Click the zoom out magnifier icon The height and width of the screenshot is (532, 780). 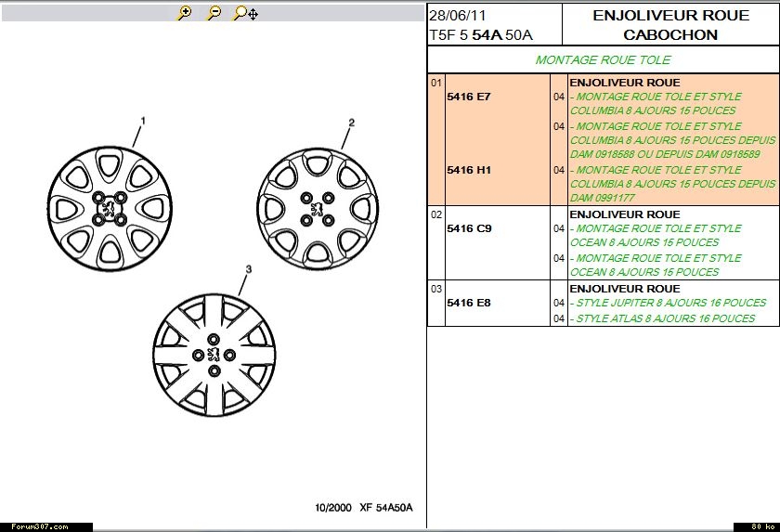(x=214, y=13)
